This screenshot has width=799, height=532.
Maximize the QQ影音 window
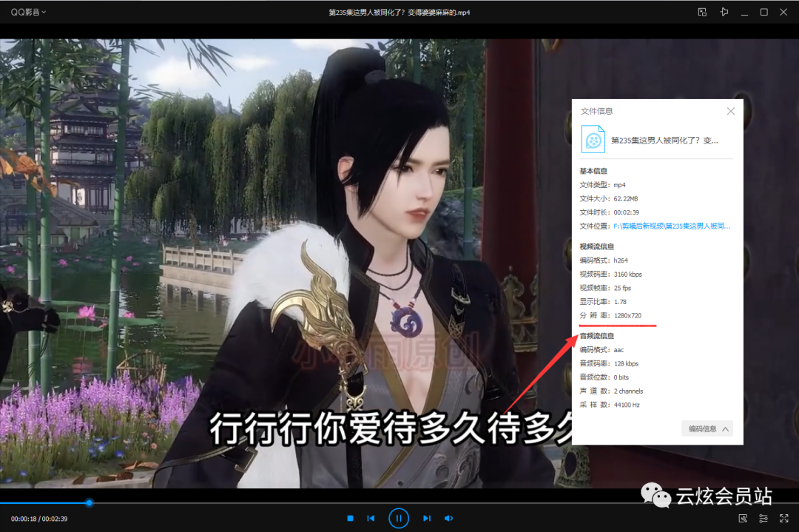click(x=763, y=13)
